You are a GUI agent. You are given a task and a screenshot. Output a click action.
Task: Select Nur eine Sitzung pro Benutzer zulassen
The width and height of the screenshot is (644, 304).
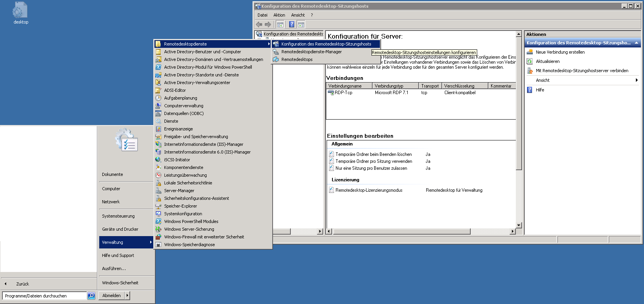point(371,168)
